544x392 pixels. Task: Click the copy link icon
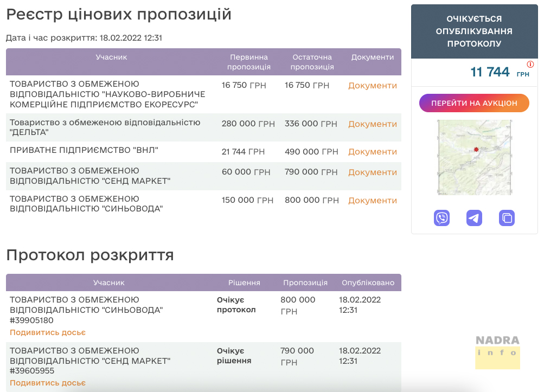[x=507, y=218]
